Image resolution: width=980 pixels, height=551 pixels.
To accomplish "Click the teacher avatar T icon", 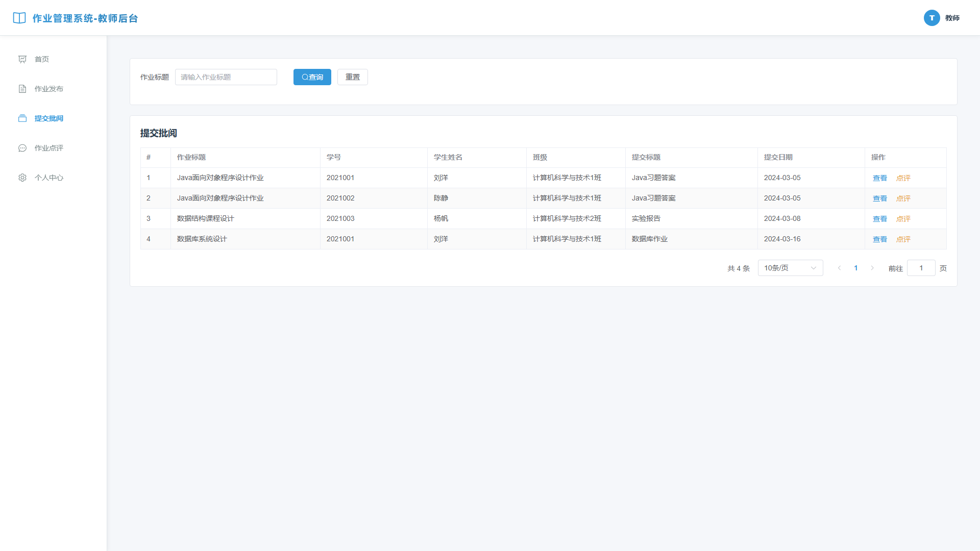I will point(932,18).
